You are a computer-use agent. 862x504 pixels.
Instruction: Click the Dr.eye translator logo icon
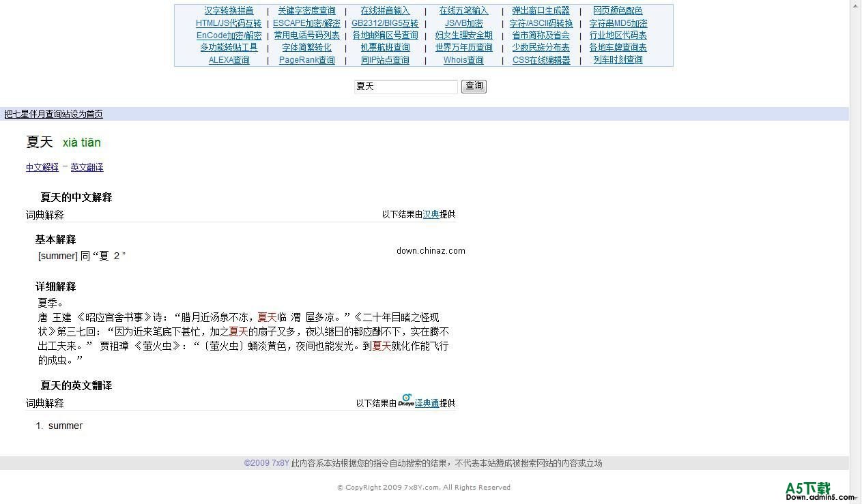406,400
